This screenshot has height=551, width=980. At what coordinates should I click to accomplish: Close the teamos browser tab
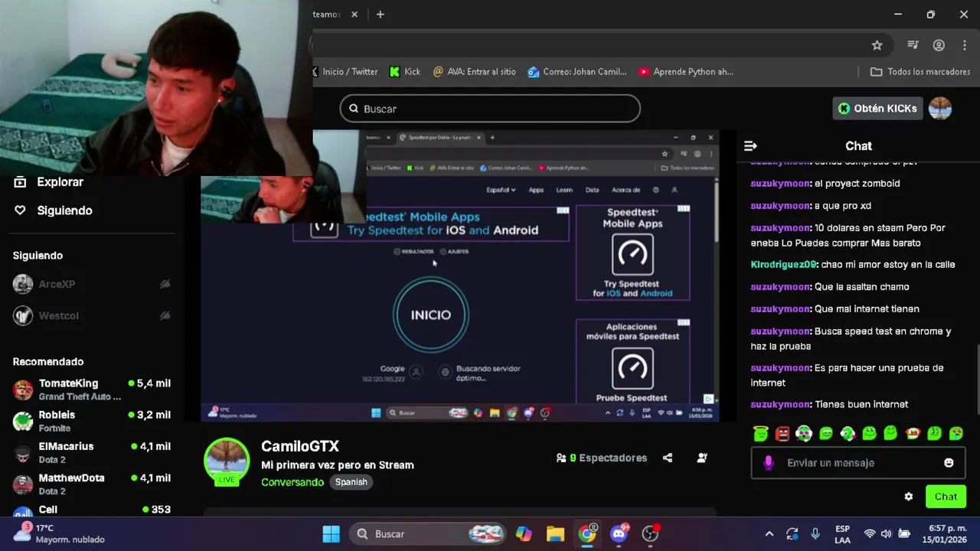(x=354, y=15)
